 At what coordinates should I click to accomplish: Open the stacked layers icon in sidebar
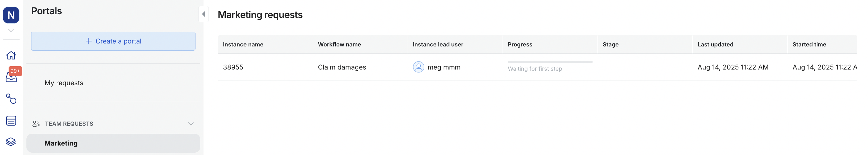[x=11, y=142]
